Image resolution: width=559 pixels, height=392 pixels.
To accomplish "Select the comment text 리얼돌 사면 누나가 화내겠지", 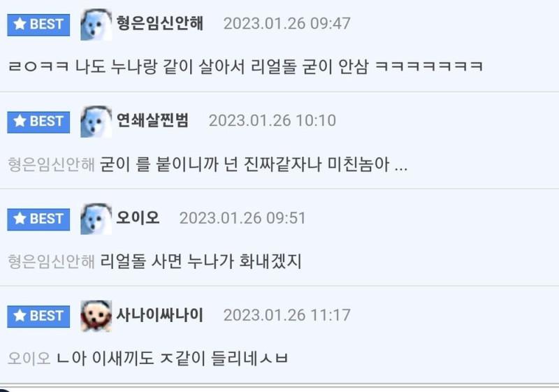I will pyautogui.click(x=201, y=261).
